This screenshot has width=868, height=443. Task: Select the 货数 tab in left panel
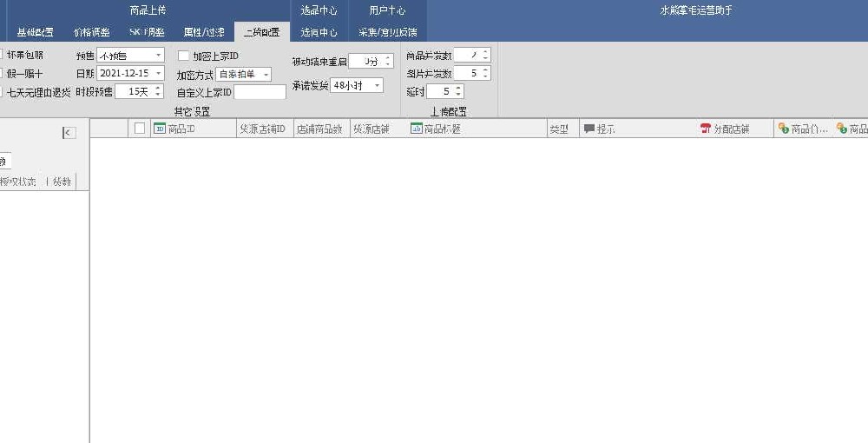tap(62, 181)
